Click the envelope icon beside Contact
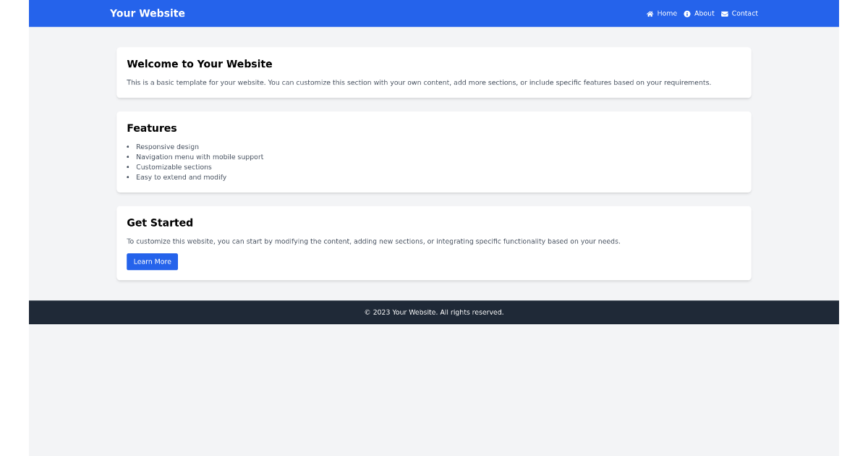This screenshot has height=456, width=868. (x=726, y=13)
